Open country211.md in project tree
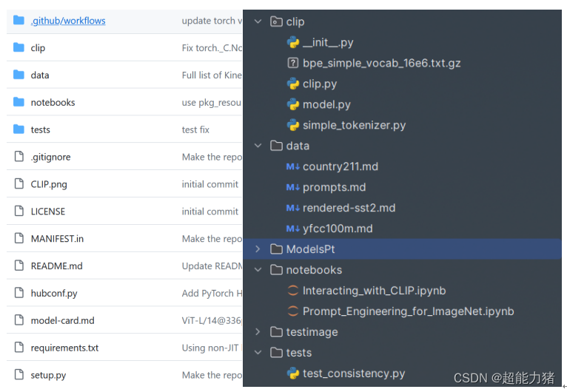 (x=340, y=166)
